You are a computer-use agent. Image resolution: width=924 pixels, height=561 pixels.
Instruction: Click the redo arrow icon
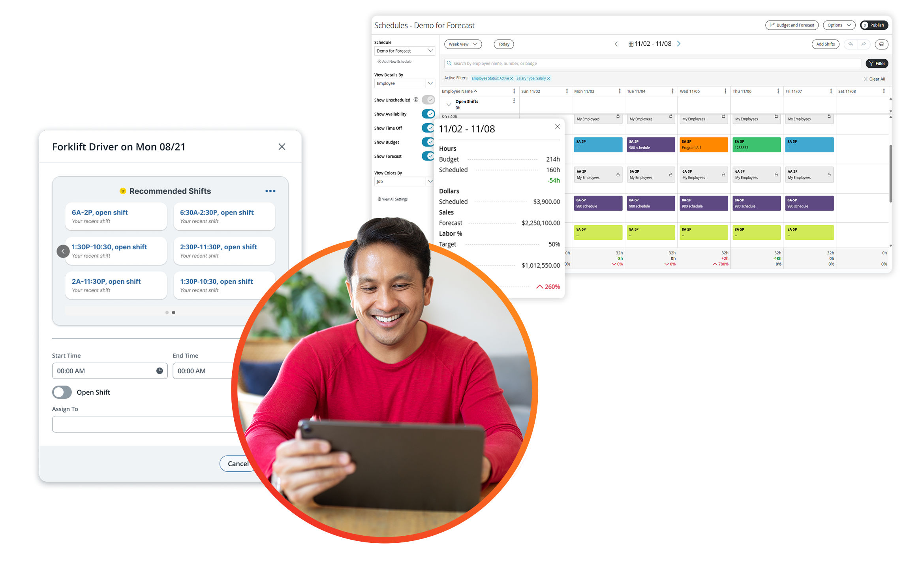[x=864, y=44]
